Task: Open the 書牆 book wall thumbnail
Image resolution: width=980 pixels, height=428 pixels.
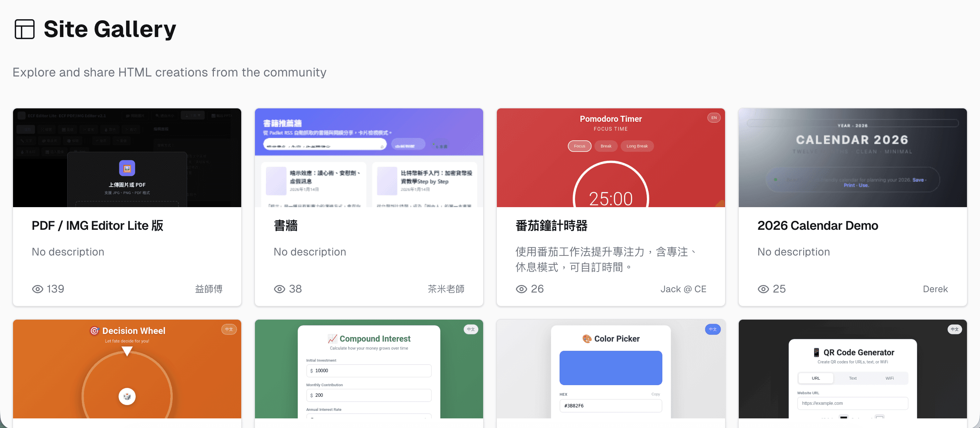Action: pyautogui.click(x=369, y=158)
